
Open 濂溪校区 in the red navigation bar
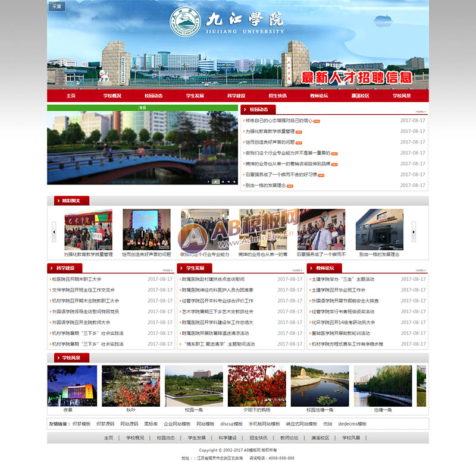[x=361, y=96]
